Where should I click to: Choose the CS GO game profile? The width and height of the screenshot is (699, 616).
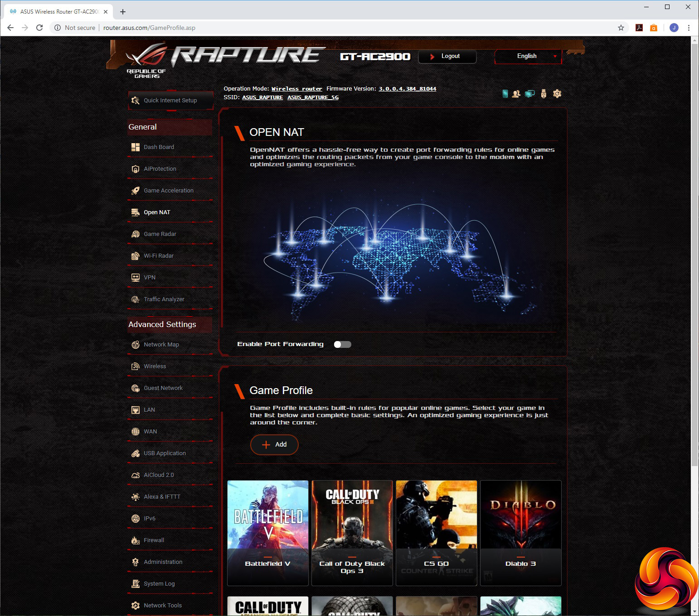click(x=437, y=533)
